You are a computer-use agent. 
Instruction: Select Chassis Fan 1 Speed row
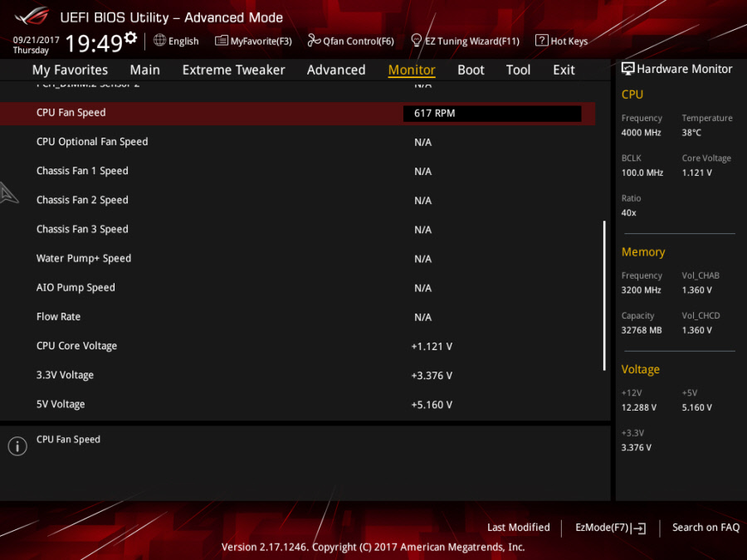297,171
